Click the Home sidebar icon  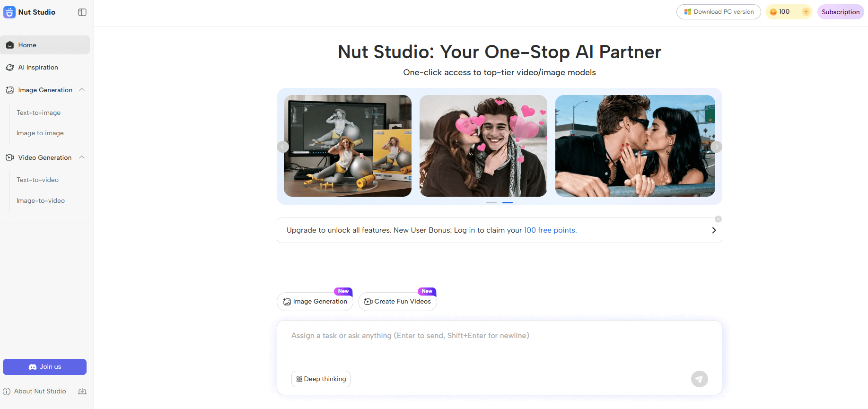tap(10, 45)
